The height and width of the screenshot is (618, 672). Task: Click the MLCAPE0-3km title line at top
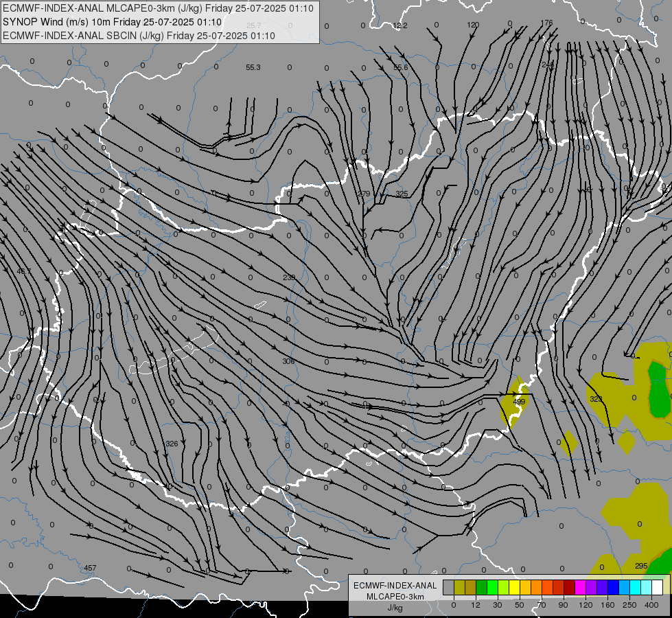click(158, 8)
